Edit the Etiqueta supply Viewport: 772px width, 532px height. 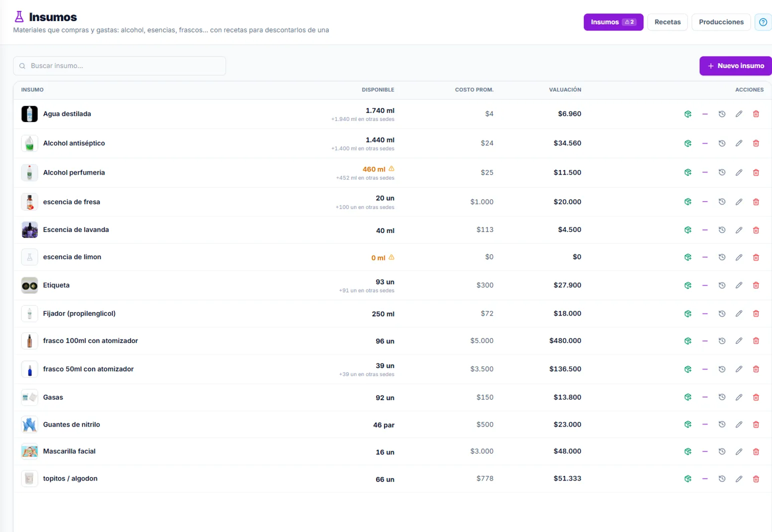pyautogui.click(x=739, y=285)
